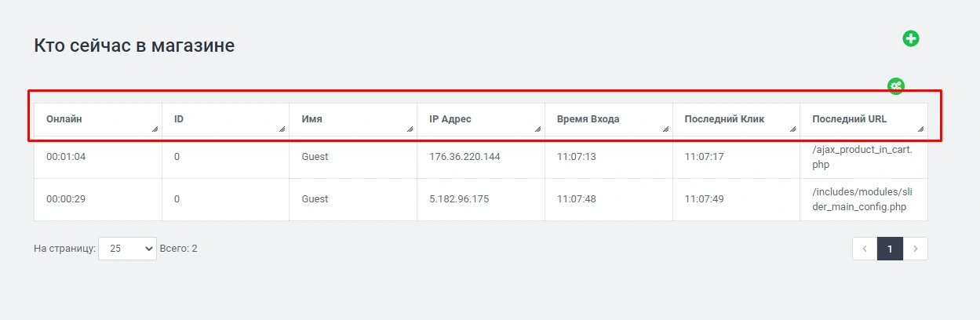Select page 1 in pagination

[890, 249]
